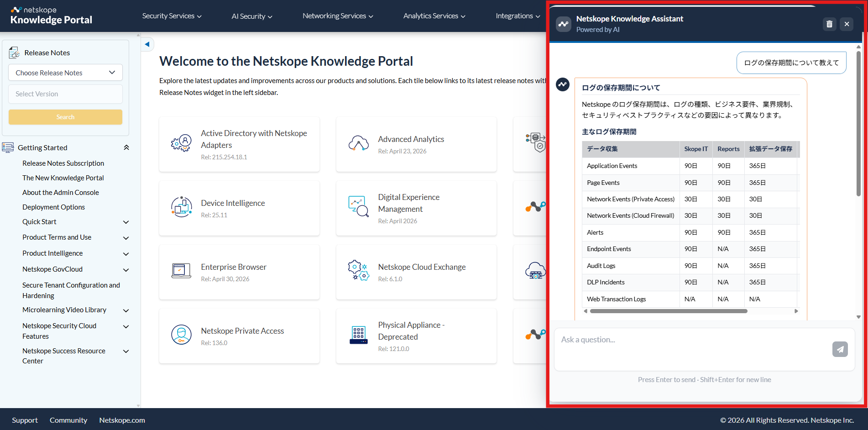Expand Microlearning Video Library chevron
Image resolution: width=868 pixels, height=430 pixels.
click(x=126, y=311)
